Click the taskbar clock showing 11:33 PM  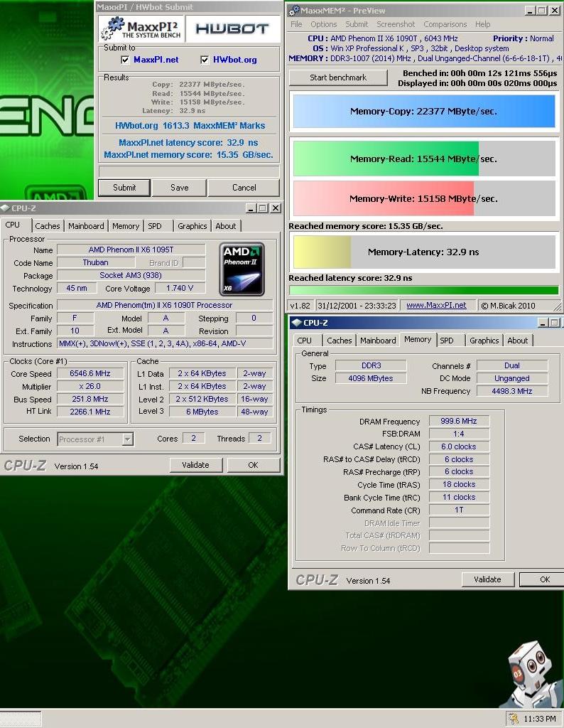[x=539, y=719]
